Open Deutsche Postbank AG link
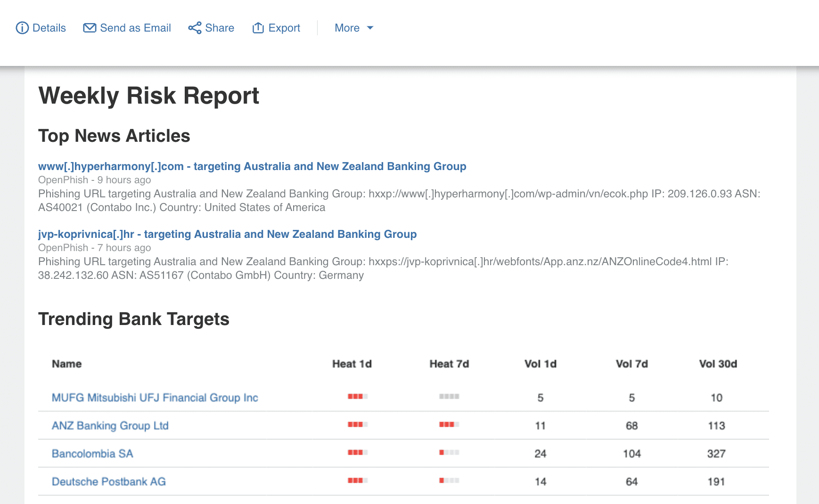The image size is (819, 504). 109,481
